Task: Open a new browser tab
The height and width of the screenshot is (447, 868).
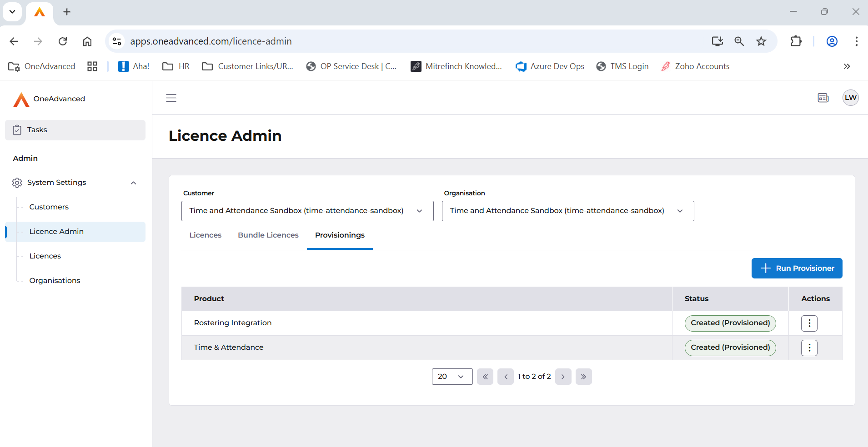Action: 67,12
